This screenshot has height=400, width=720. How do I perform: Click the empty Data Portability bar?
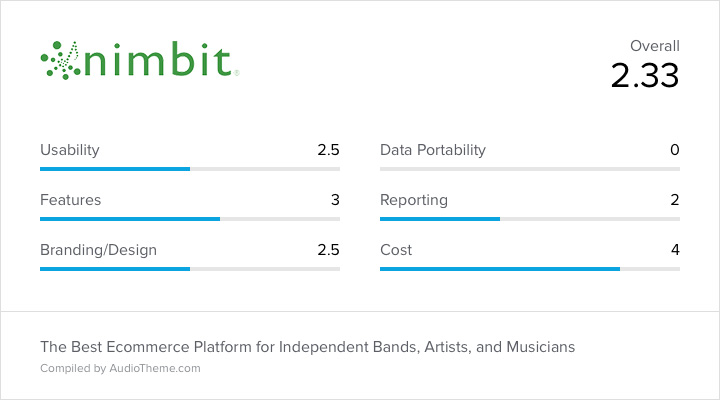pyautogui.click(x=530, y=169)
